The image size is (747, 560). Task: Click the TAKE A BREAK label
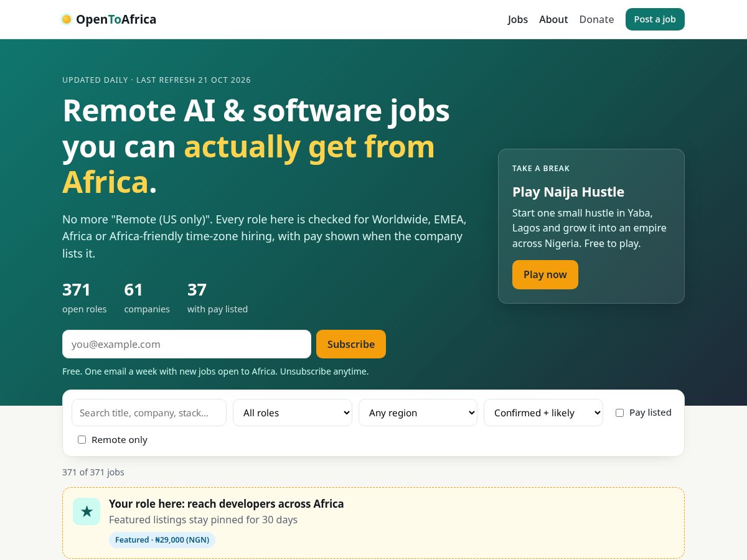click(x=541, y=169)
